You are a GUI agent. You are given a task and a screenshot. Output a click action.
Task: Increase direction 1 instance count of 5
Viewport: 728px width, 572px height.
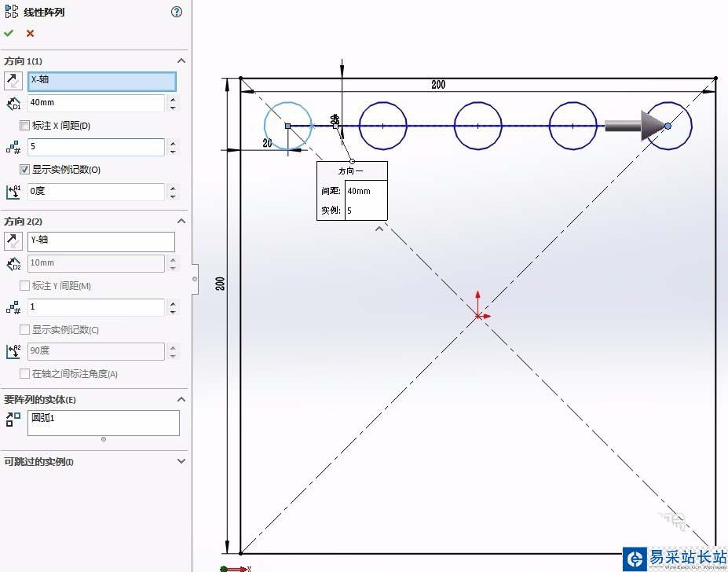(x=173, y=143)
